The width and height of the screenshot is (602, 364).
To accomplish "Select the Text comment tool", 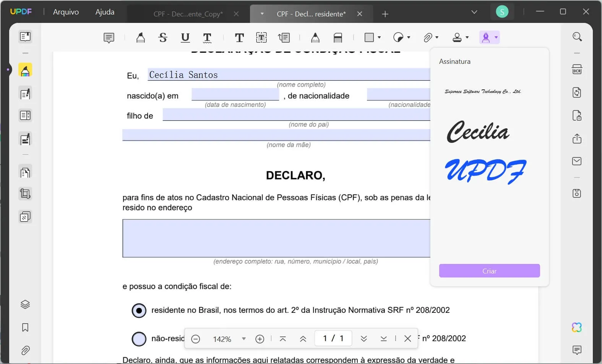I will 239,37.
